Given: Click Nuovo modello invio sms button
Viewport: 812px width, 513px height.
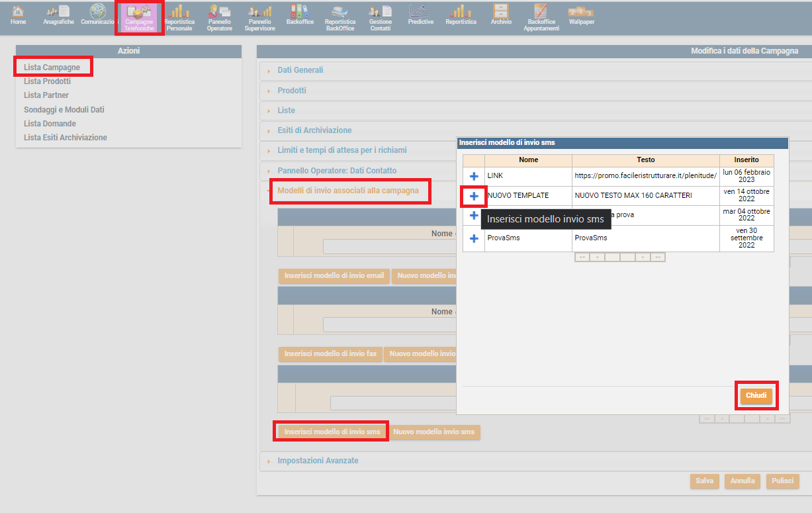Looking at the screenshot, I should pos(434,432).
